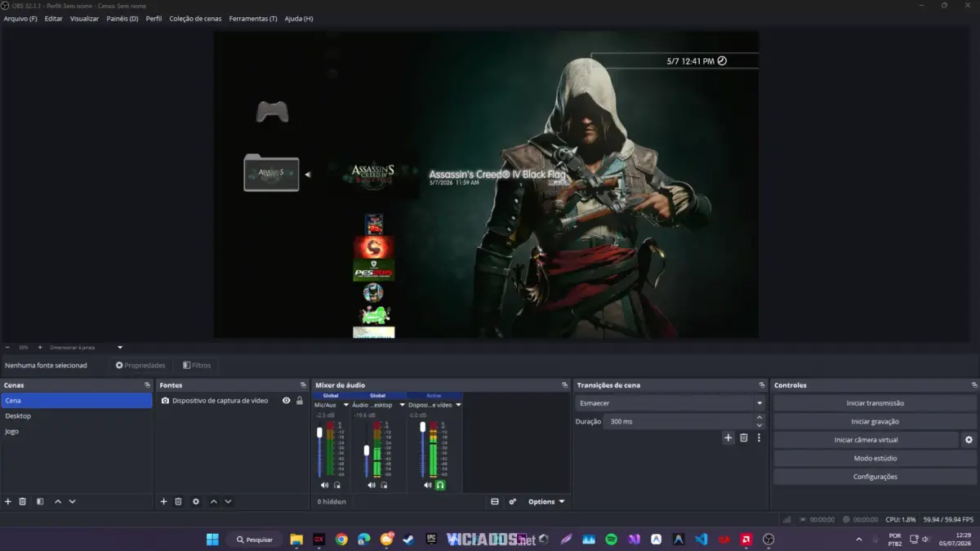Open Visual Studio Code from the taskbar

[x=701, y=540]
